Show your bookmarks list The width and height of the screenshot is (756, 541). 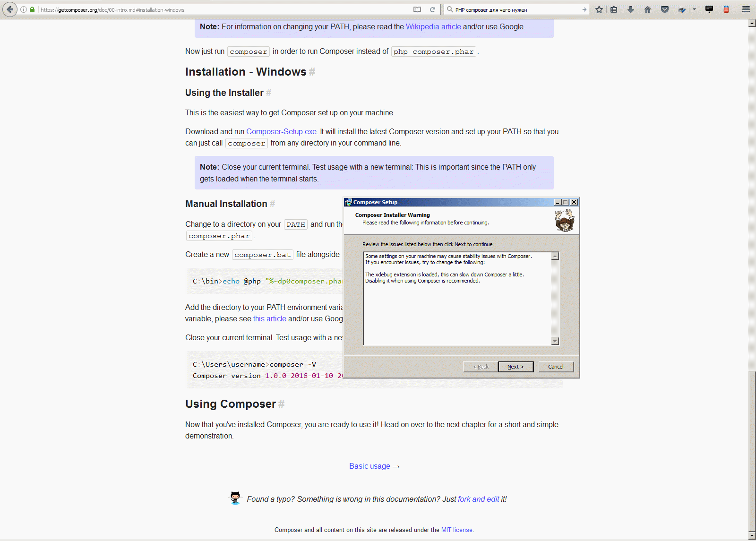pos(614,9)
